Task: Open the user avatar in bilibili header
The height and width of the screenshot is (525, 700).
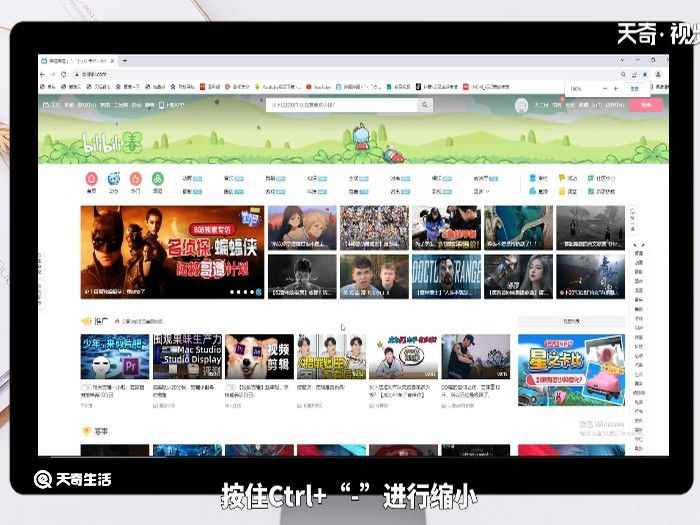Action: click(521, 105)
